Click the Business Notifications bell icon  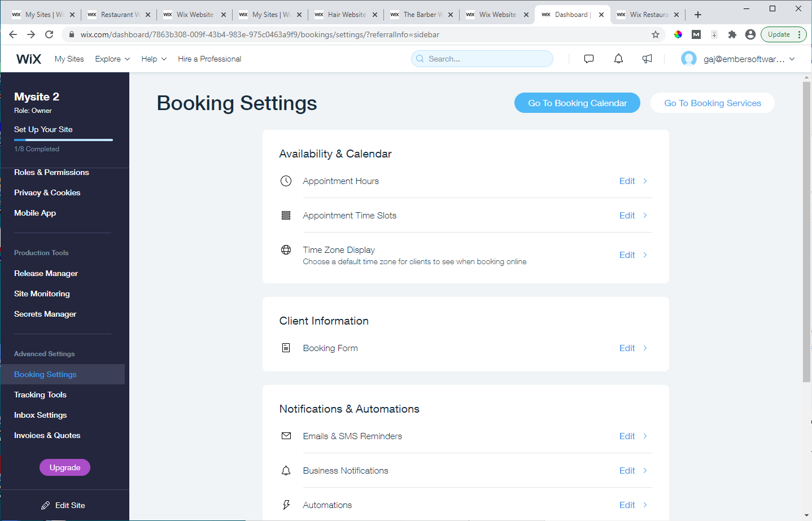(286, 470)
